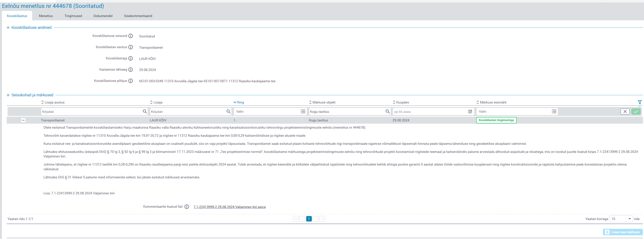Screen dimensions: 644x239
Task: Open rows per page dropdown showing 10
Action: tap(621, 219)
